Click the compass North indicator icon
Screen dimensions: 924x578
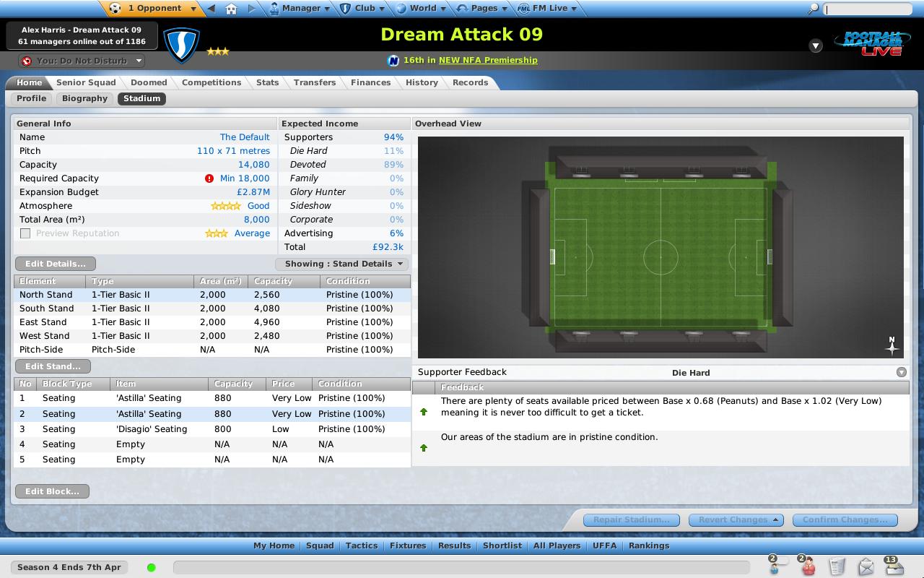892,345
